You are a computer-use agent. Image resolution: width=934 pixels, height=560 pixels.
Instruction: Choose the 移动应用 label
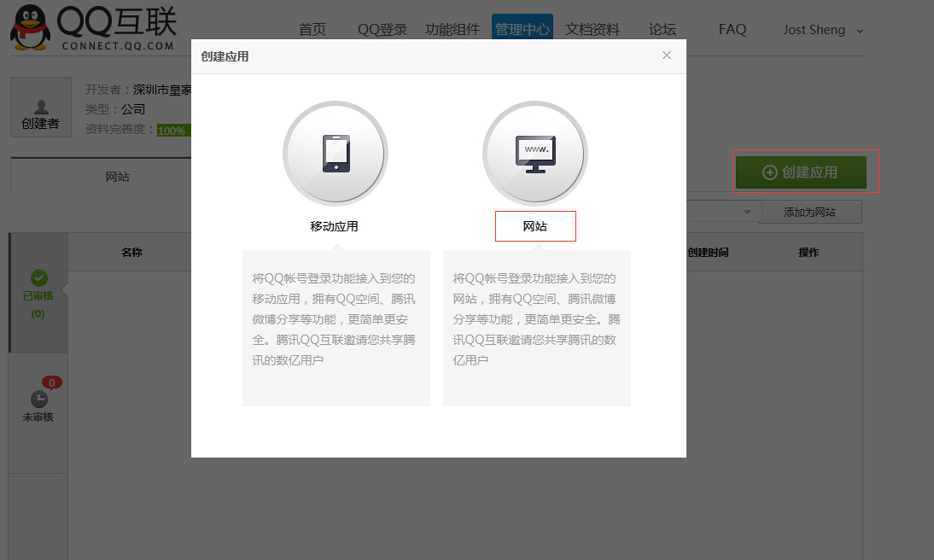coord(334,226)
